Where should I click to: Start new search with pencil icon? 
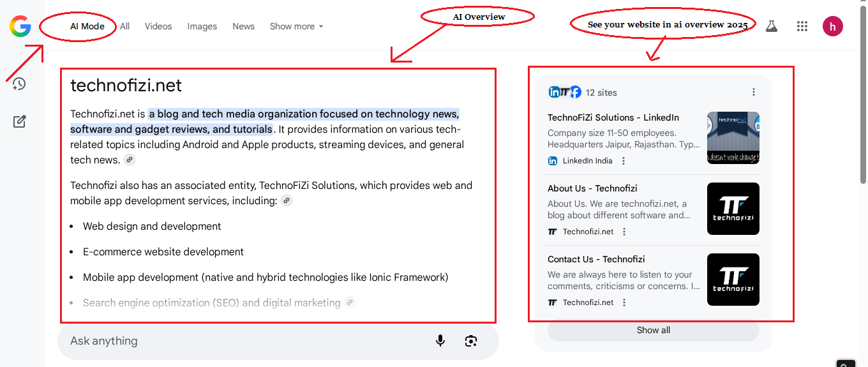(x=19, y=121)
